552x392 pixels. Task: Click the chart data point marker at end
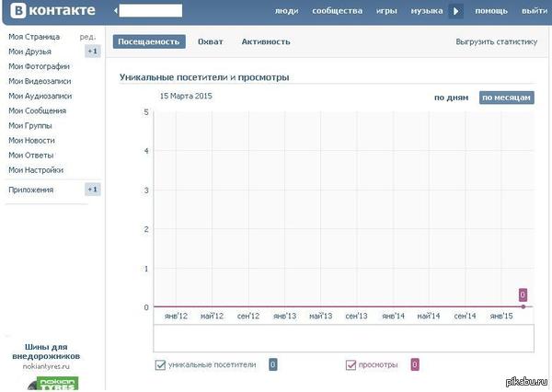click(x=523, y=306)
